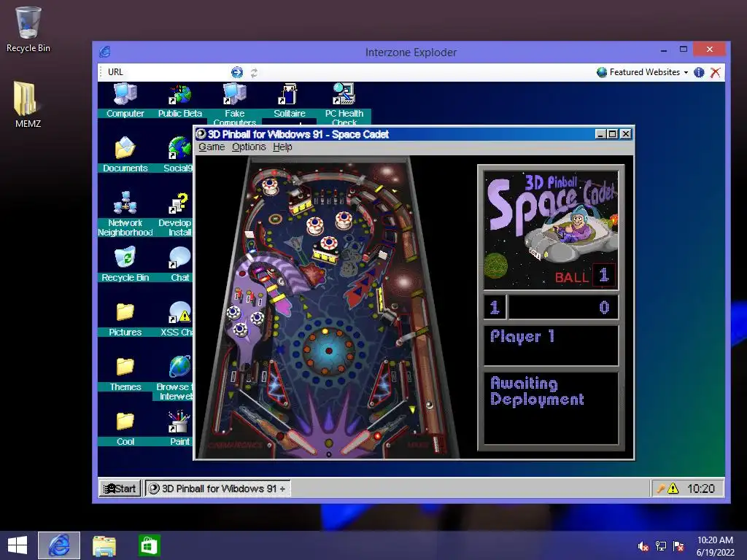This screenshot has width=747, height=560.
Task: Click the red X icon in Exploder toolbar
Action: (x=715, y=72)
